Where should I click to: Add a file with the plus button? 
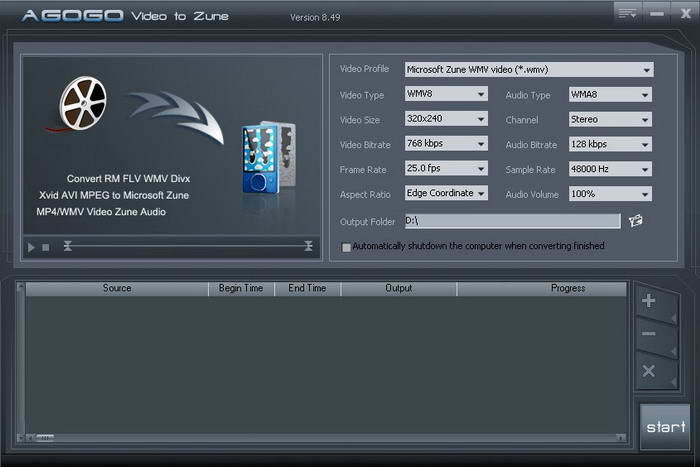tap(649, 301)
